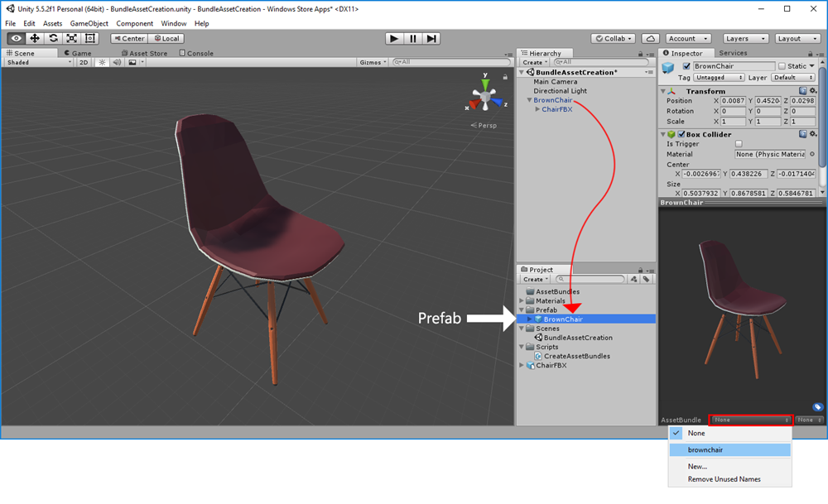Image resolution: width=828 pixels, height=504 pixels.
Task: Expand ChairFBX under BrownChair in Hierarchy
Action: (537, 109)
